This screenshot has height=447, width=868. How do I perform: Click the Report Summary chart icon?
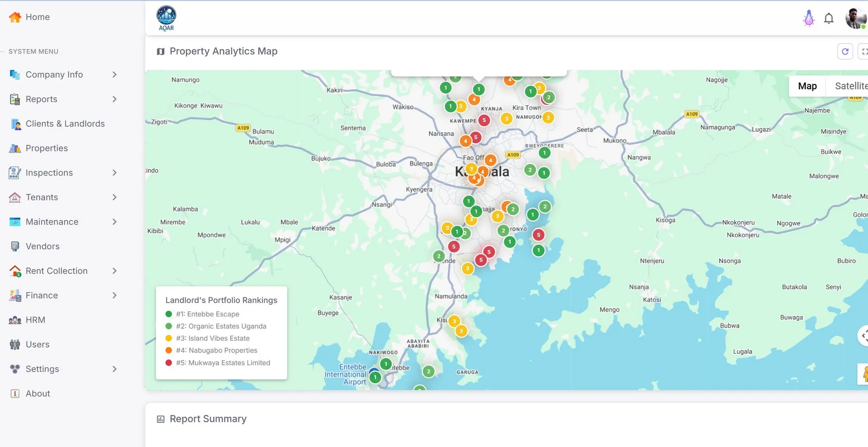click(161, 419)
